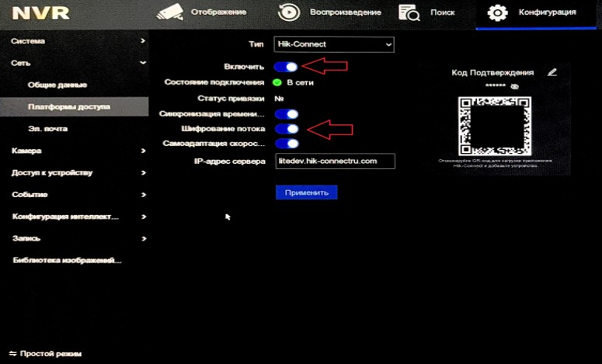Click the Hik-Connect QR code image
The width and height of the screenshot is (602, 364).
pos(495,127)
